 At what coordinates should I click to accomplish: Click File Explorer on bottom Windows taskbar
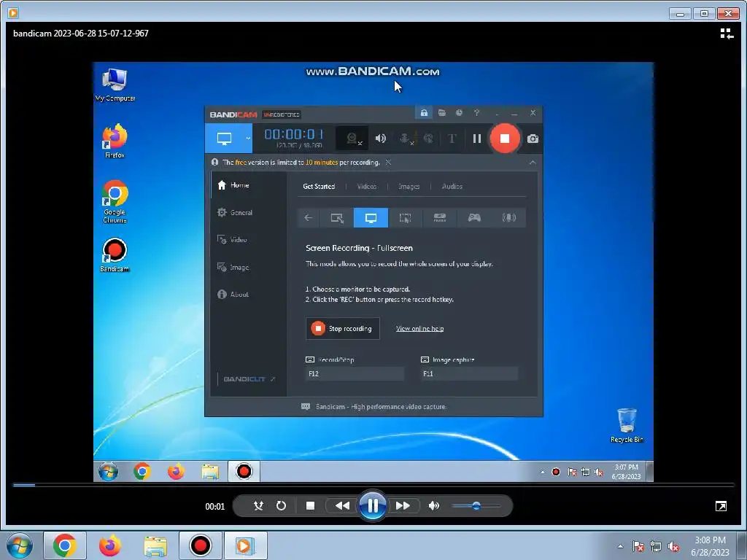coord(155,545)
